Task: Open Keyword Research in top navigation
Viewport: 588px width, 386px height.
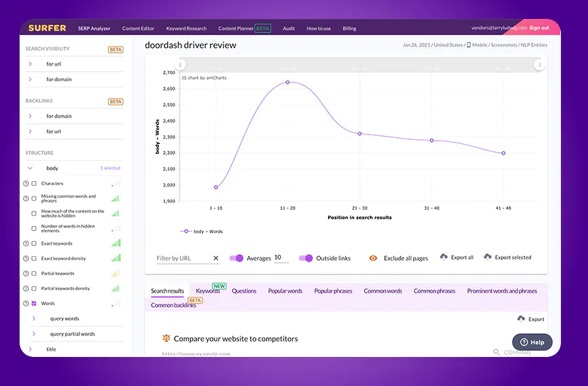Action: pyautogui.click(x=186, y=28)
